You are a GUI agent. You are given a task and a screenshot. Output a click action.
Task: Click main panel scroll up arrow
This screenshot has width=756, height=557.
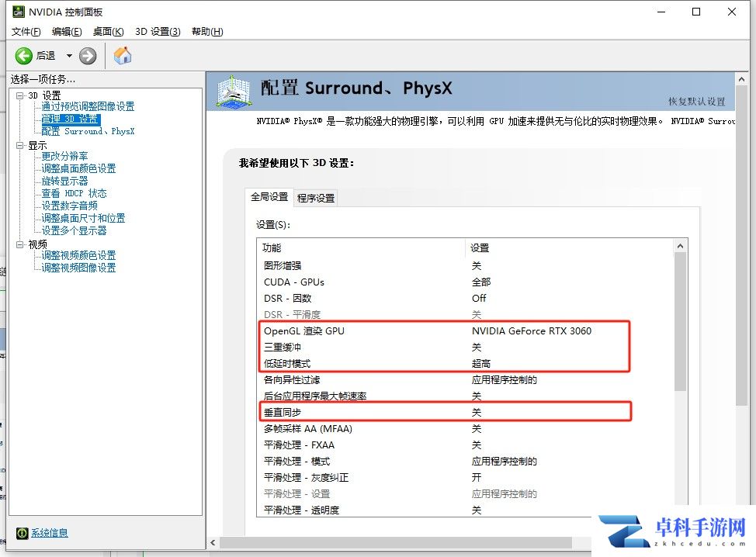click(741, 79)
